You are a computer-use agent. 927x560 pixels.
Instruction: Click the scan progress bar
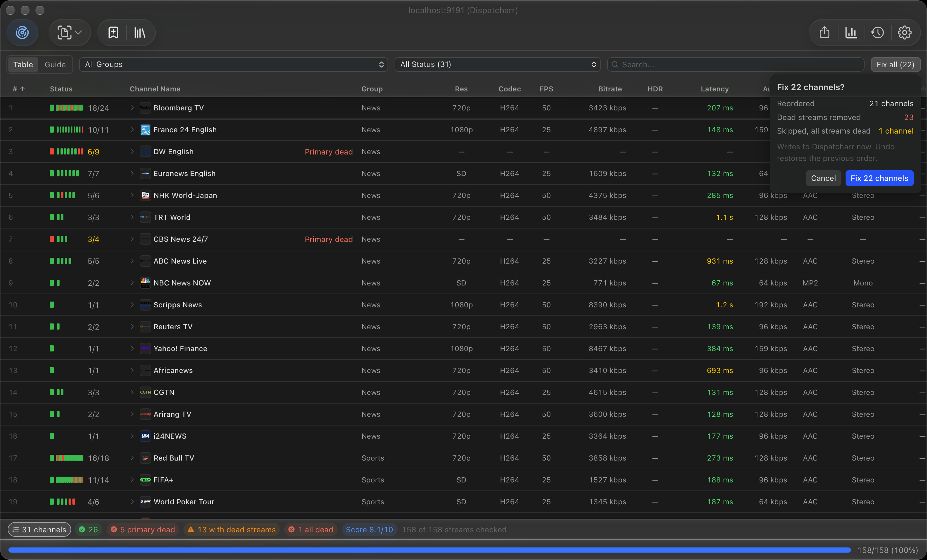(x=430, y=550)
